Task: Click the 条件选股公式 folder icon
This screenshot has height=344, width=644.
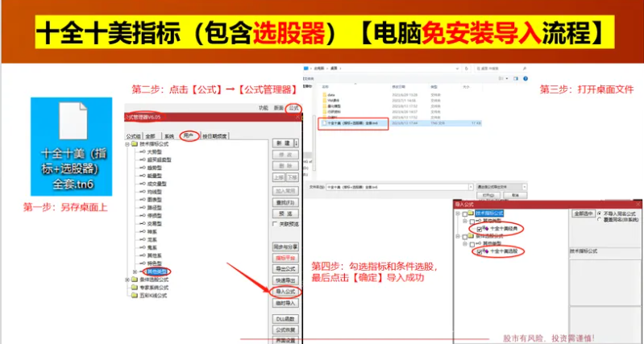Action: tap(134, 280)
